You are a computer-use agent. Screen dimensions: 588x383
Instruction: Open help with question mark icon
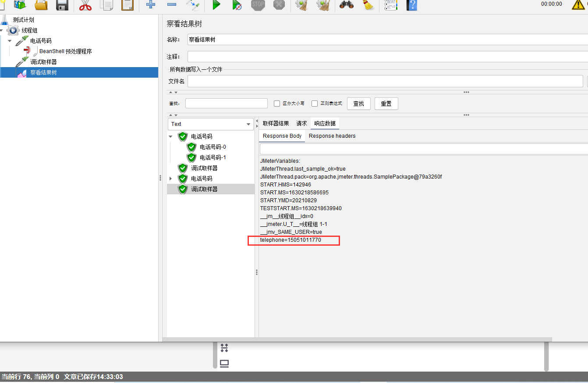412,5
